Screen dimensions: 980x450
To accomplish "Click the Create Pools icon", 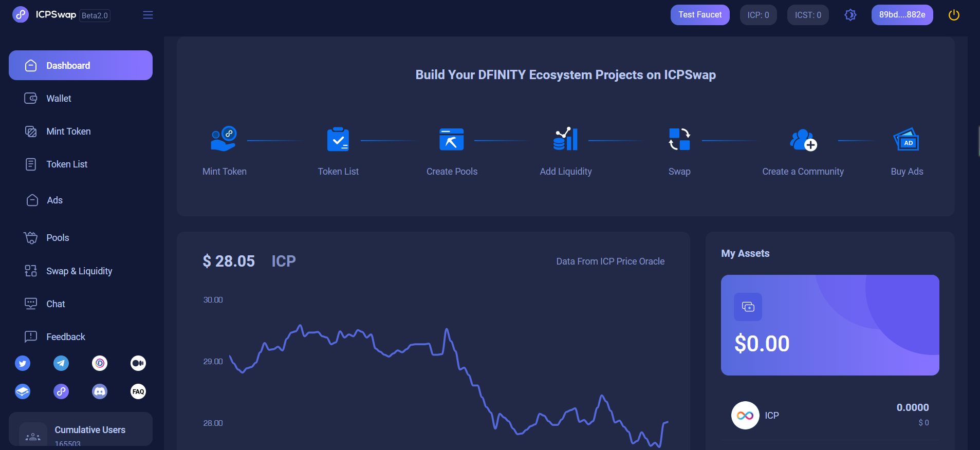I will point(451,139).
